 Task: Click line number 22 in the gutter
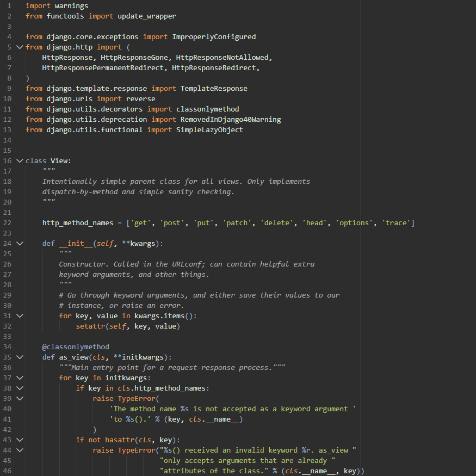pos(7,223)
